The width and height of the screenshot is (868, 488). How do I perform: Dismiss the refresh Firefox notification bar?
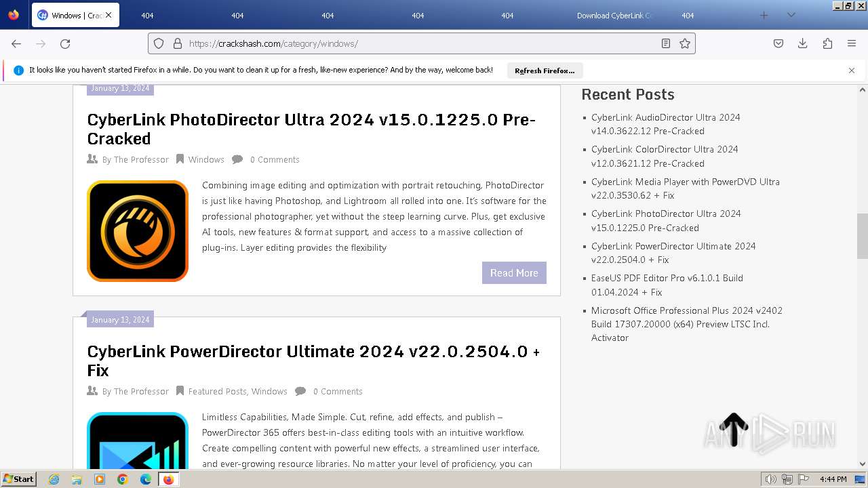pos(852,70)
